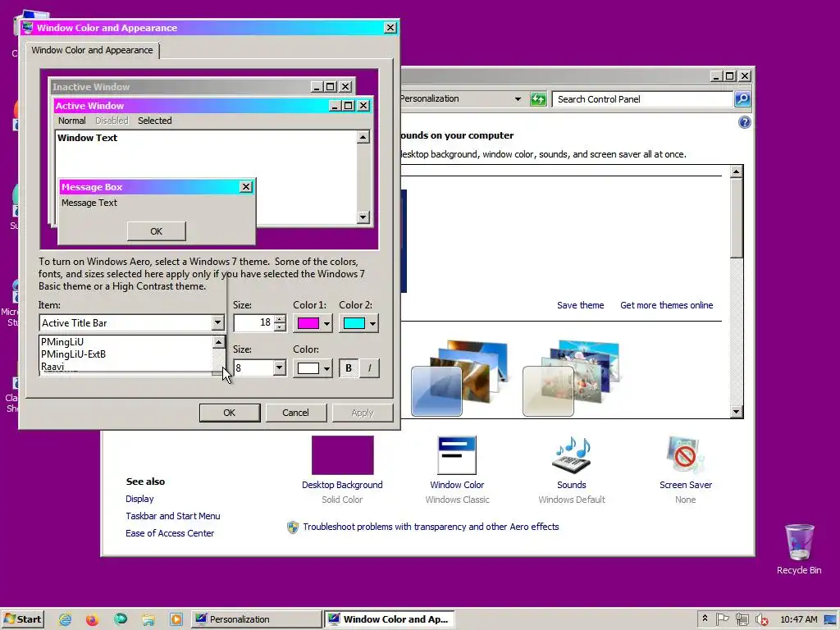The width and height of the screenshot is (840, 630).
Task: Switch to Window Color and Appearance taskbar button
Action: click(x=389, y=619)
